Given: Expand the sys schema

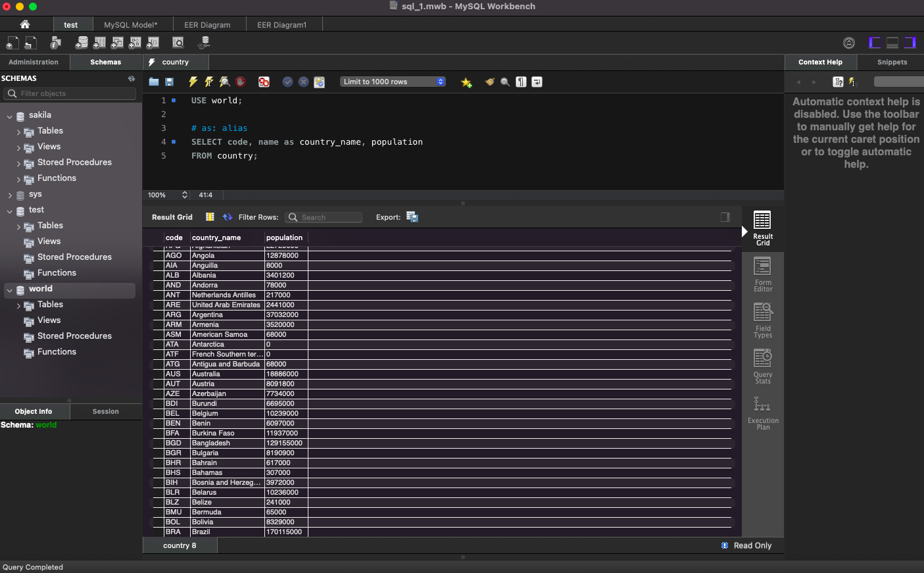Looking at the screenshot, I should click(10, 195).
